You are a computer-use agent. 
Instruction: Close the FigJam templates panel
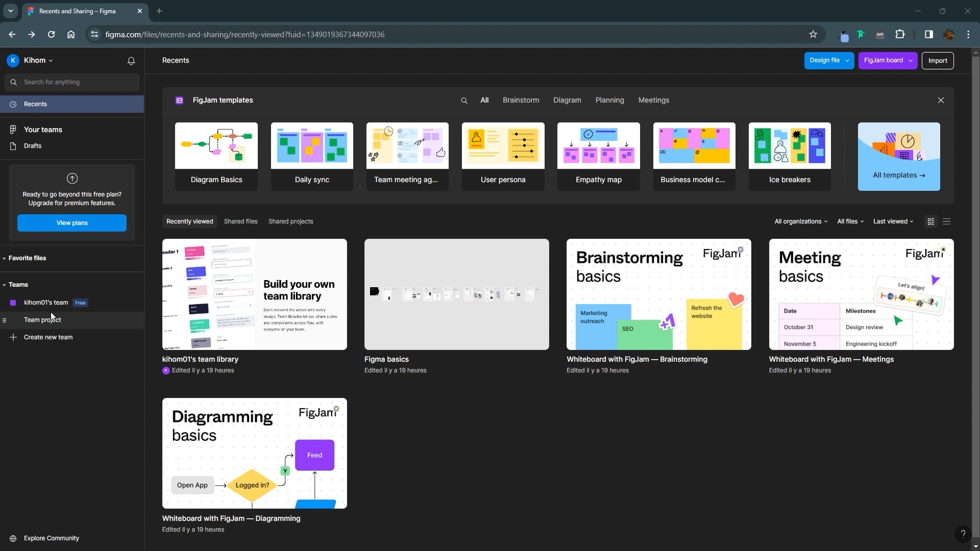pyautogui.click(x=941, y=101)
